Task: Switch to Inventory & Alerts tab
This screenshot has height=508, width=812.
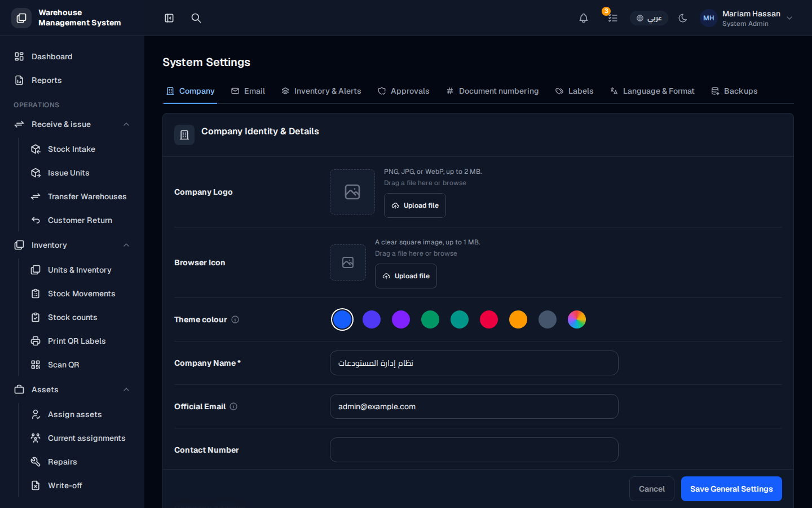Action: pos(321,91)
